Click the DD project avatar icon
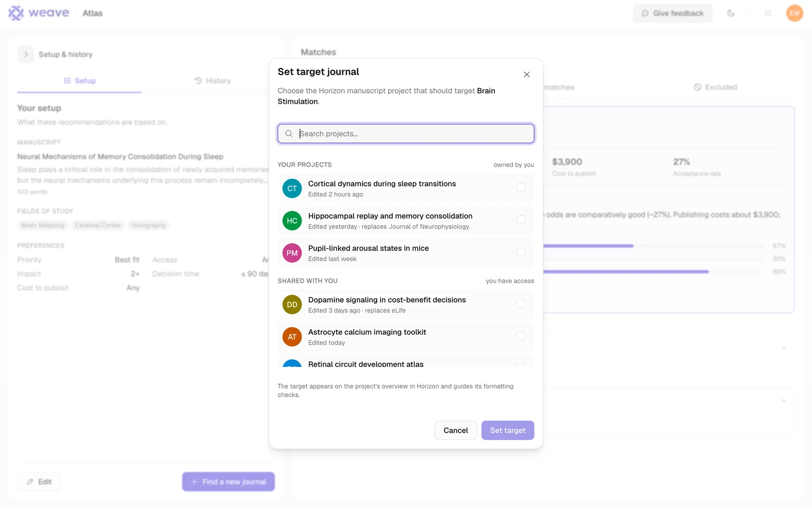The width and height of the screenshot is (812, 508). point(292,305)
